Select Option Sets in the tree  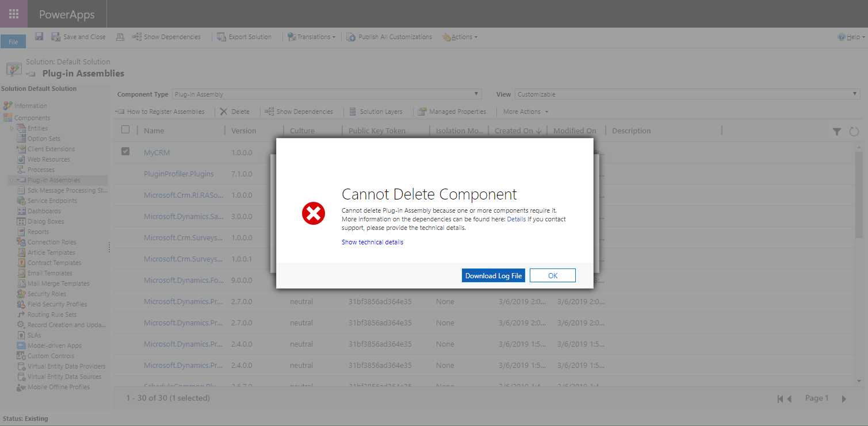44,139
